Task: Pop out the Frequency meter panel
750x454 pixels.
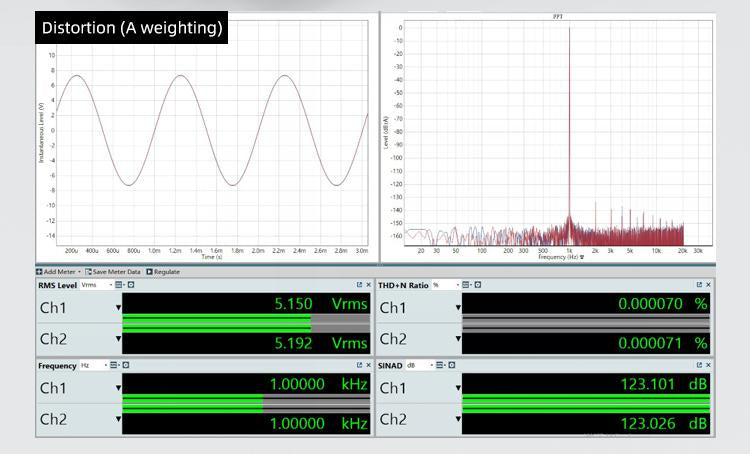Action: (x=359, y=366)
